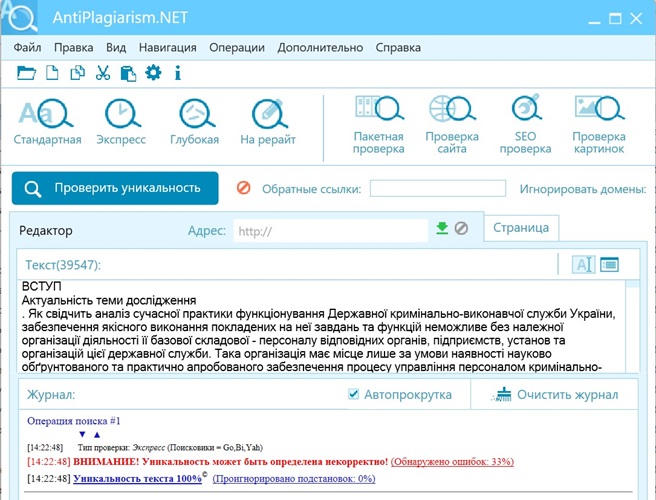The width and height of the screenshot is (656, 500).
Task: Open the Файл menu
Action: point(27,48)
